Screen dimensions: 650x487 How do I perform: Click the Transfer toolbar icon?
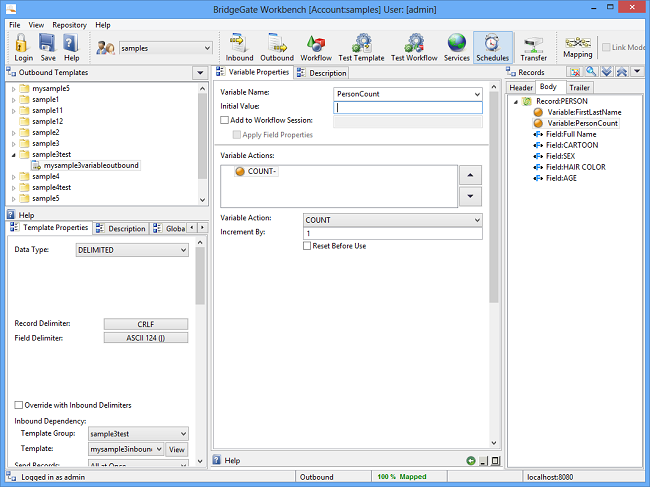point(533,44)
